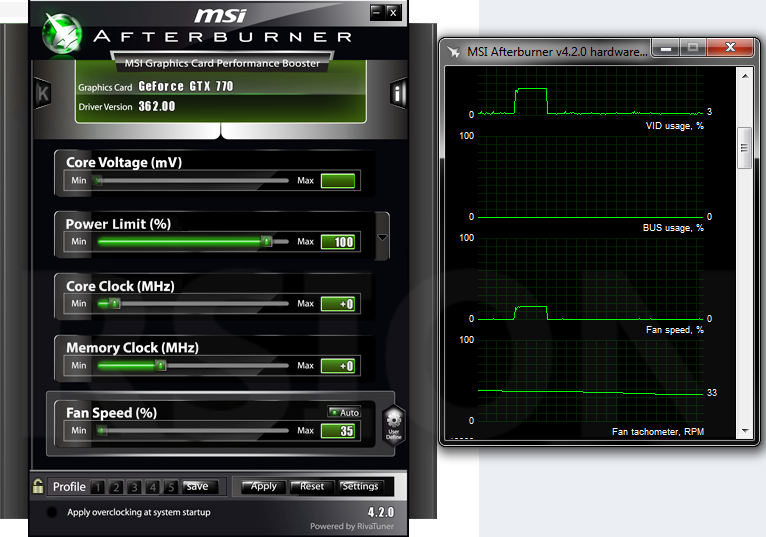Image resolution: width=766 pixels, height=537 pixels.
Task: Click the hardware monitor scrollbar thumb
Action: pos(744,148)
